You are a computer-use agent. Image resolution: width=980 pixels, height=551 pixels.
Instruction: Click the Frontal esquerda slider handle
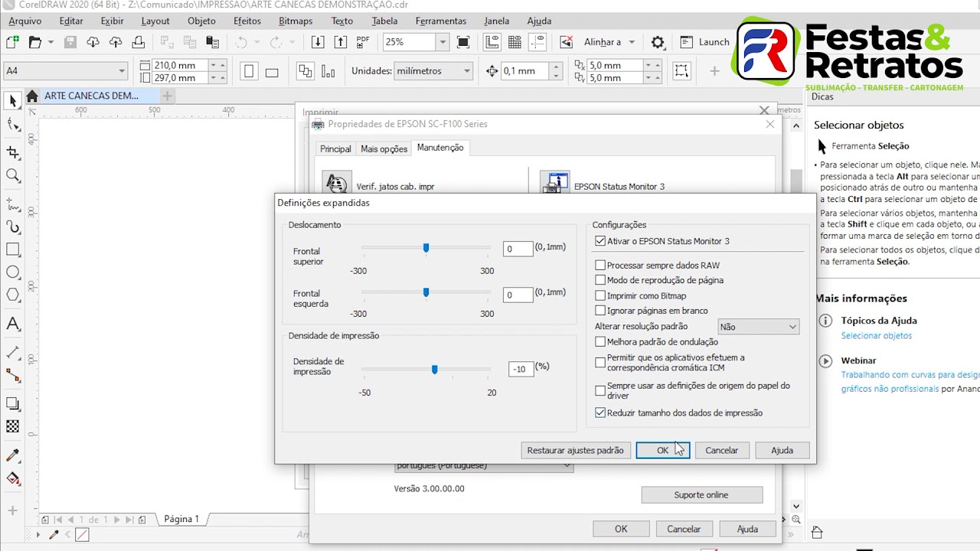point(426,292)
